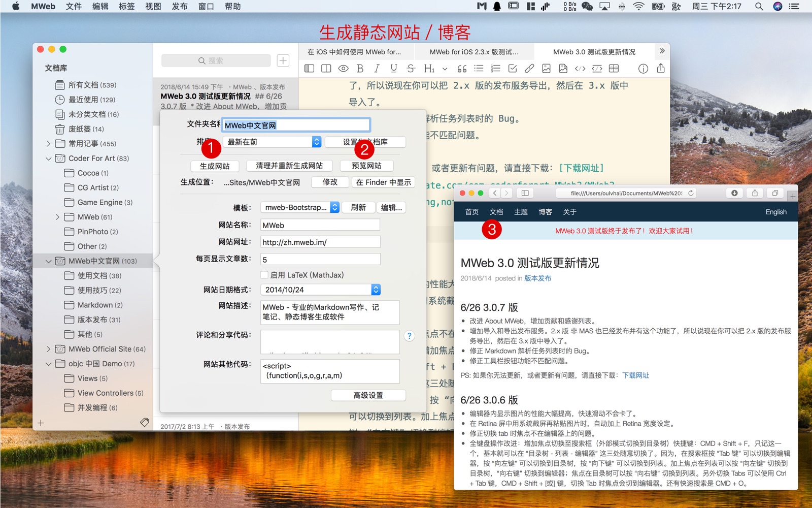Image resolution: width=812 pixels, height=508 pixels.
Task: Collapse the Coder For Art category
Action: [48, 158]
